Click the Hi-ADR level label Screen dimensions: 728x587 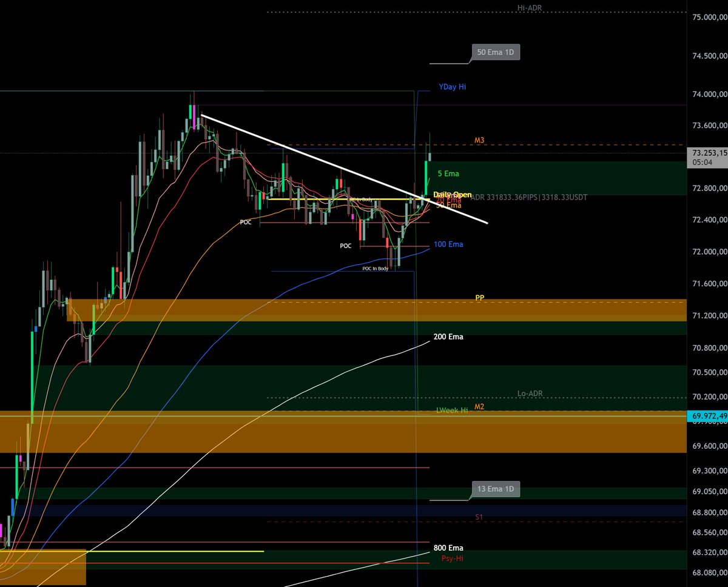(530, 8)
